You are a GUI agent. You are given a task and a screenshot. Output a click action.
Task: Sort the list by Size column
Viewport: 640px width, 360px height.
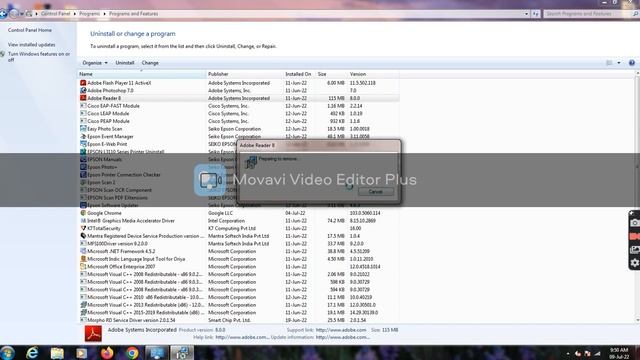[331, 74]
